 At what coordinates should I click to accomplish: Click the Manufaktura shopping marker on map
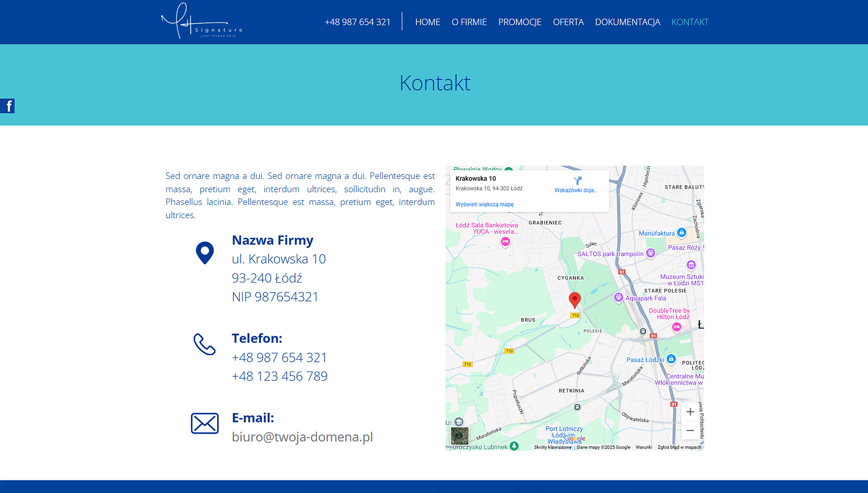682,233
